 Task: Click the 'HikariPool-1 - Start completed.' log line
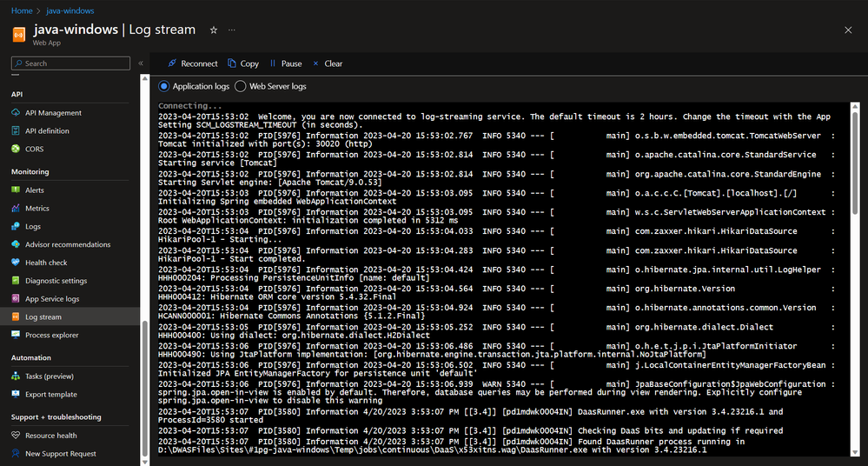(231, 259)
